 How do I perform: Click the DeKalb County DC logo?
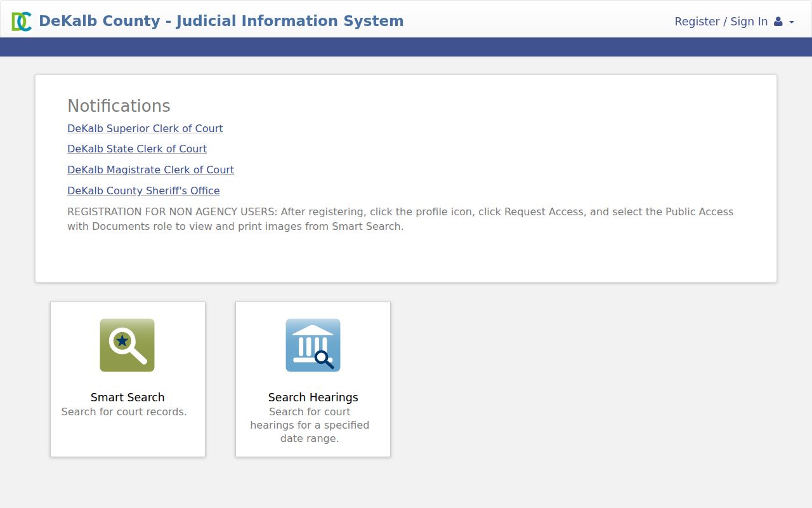click(22, 22)
